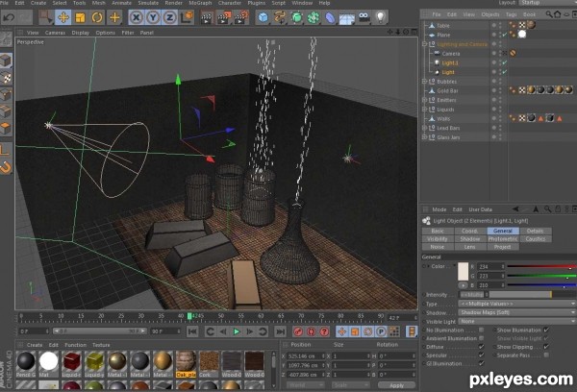Open the Filter menu in viewport
The image size is (577, 392).
[128, 33]
